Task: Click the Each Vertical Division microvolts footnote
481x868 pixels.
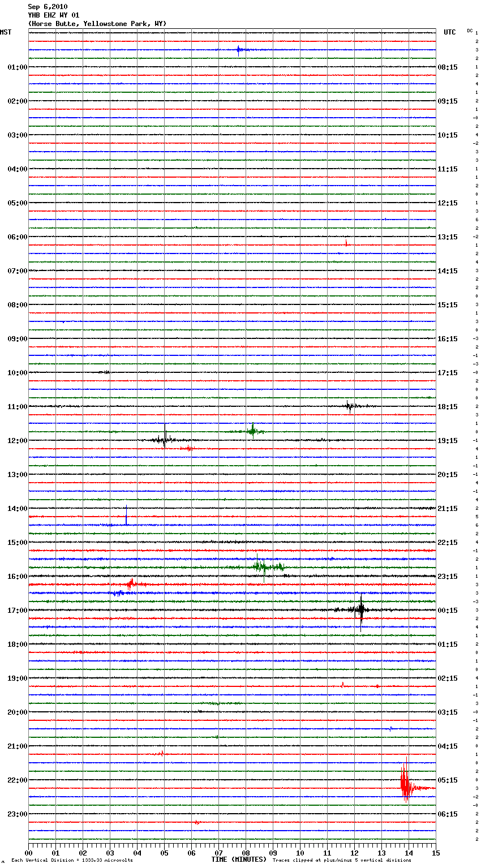Action: tap(72, 861)
